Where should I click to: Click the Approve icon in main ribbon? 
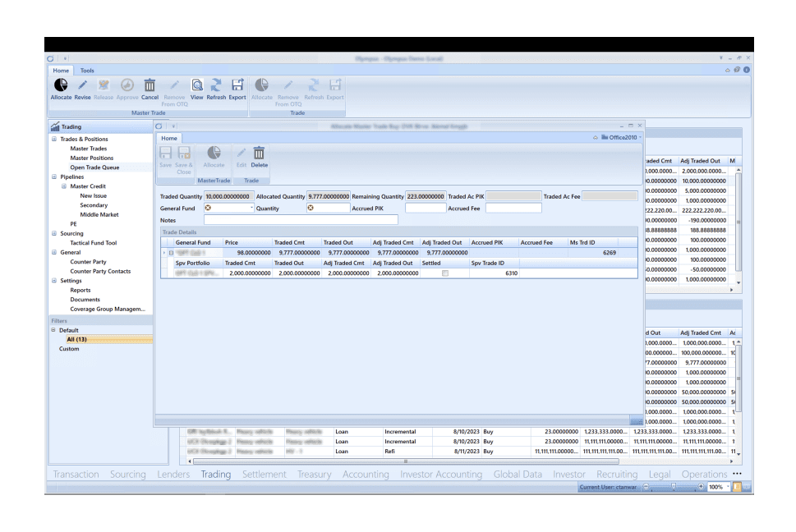tap(127, 85)
